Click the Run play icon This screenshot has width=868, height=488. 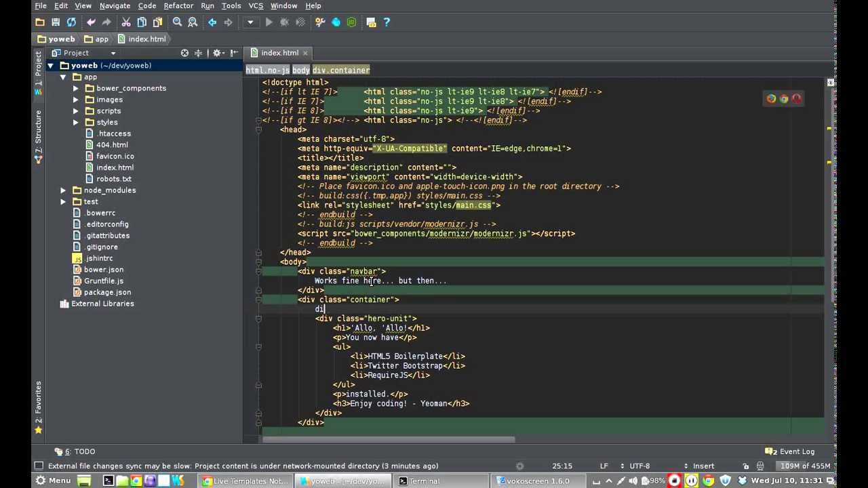coord(269,22)
